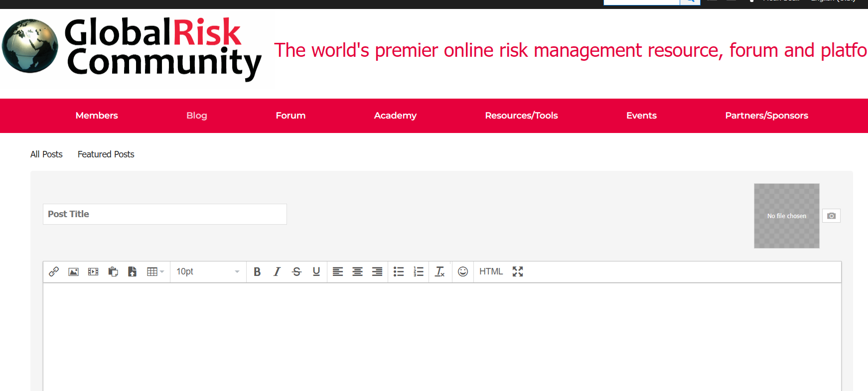Expand the 10pt font size dropdown
The image size is (868, 391).
point(208,271)
